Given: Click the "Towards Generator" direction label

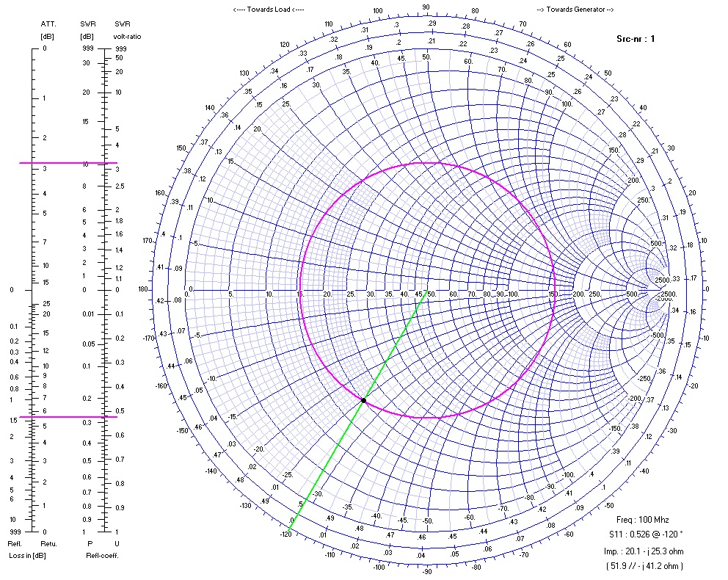Looking at the screenshot, I should 575,9.
